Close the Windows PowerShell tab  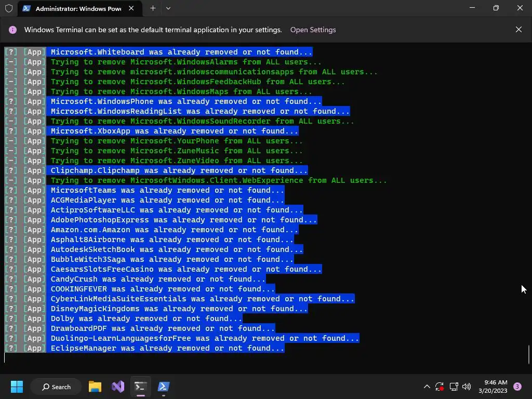(131, 8)
